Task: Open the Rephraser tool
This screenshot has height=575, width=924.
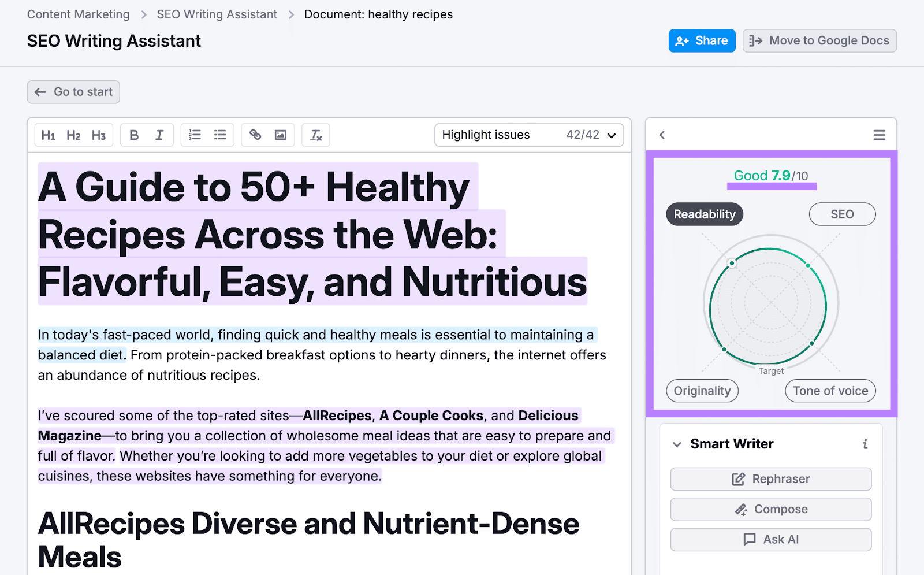Action: [770, 478]
